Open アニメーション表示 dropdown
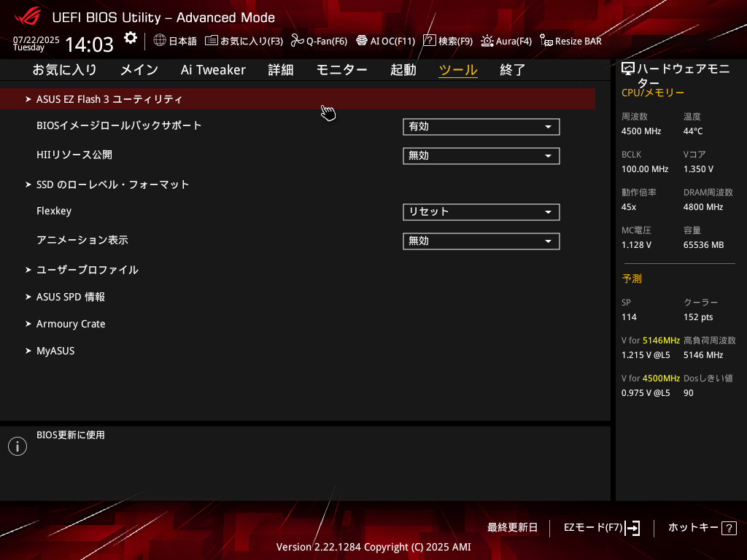Image resolution: width=747 pixels, height=560 pixels. pos(481,241)
